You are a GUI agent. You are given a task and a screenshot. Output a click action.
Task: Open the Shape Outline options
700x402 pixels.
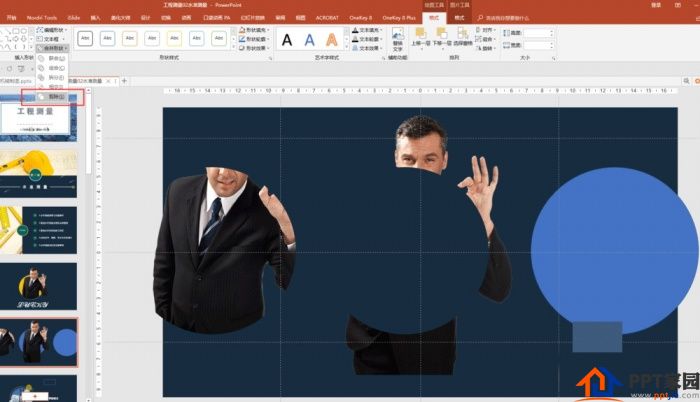[x=254, y=39]
